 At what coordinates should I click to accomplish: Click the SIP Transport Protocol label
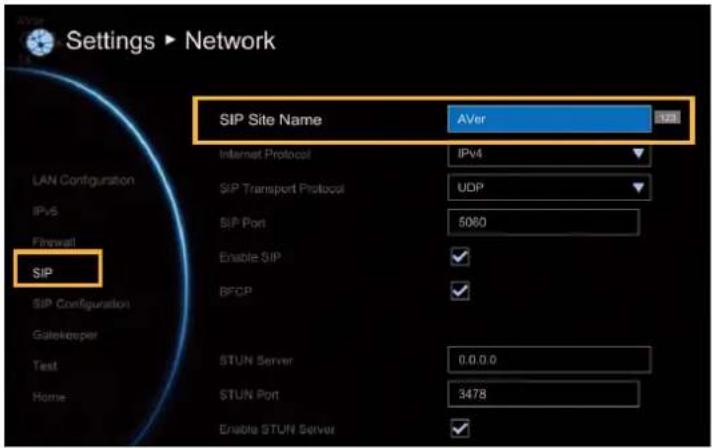tap(282, 189)
